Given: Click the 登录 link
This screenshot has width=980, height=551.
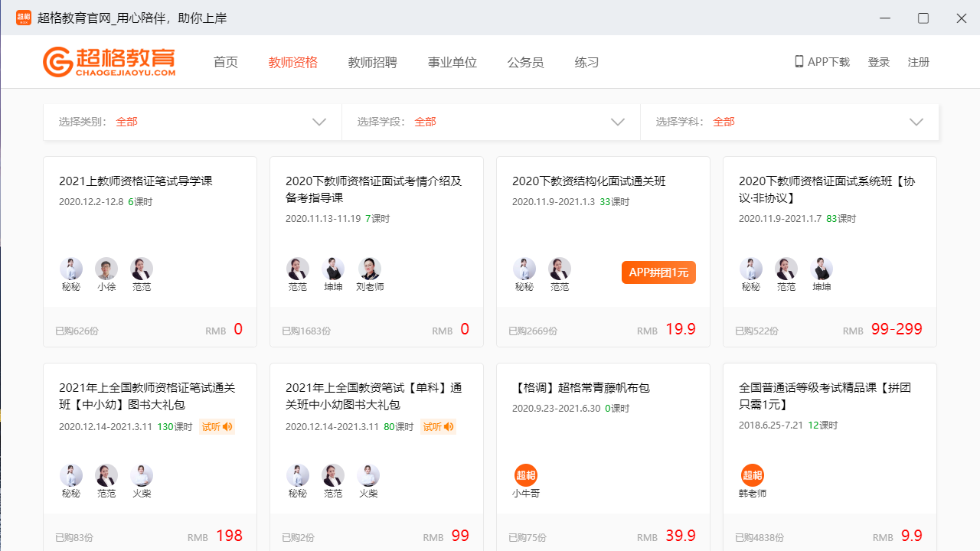Looking at the screenshot, I should [x=879, y=62].
